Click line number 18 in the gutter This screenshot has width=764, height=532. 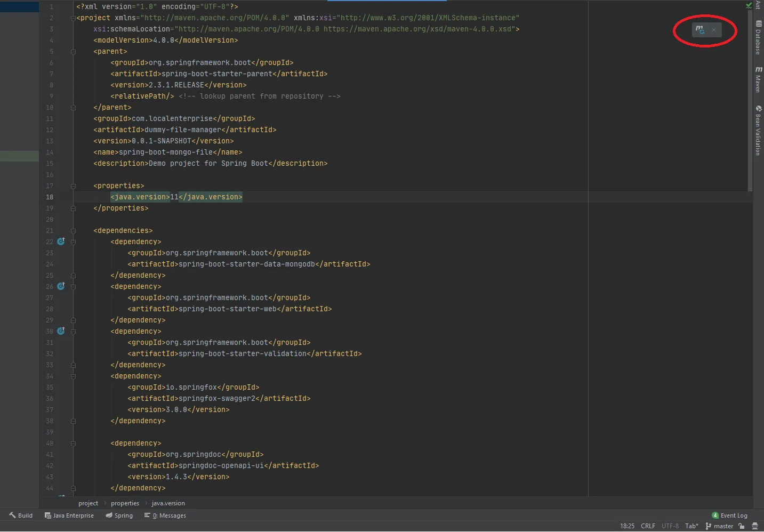tap(50, 197)
